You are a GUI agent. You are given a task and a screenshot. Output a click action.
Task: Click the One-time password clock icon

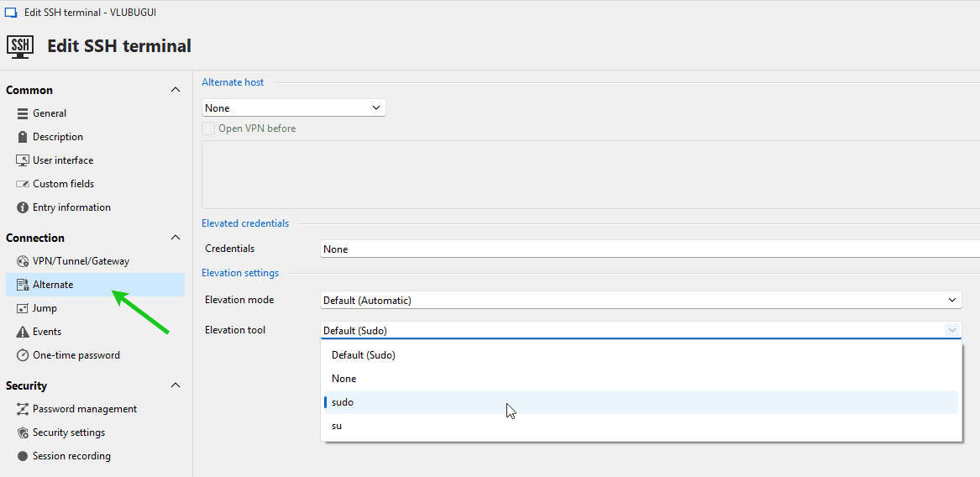tap(23, 355)
